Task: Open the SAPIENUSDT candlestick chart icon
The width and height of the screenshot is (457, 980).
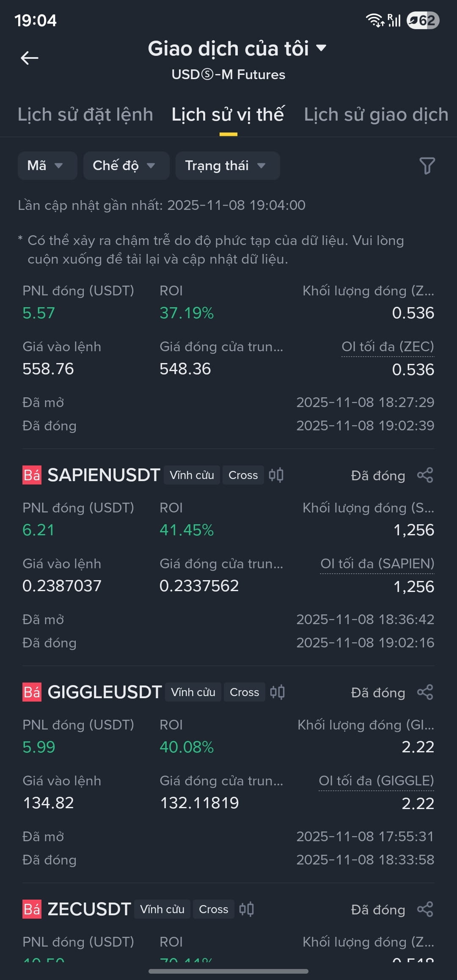Action: [276, 475]
